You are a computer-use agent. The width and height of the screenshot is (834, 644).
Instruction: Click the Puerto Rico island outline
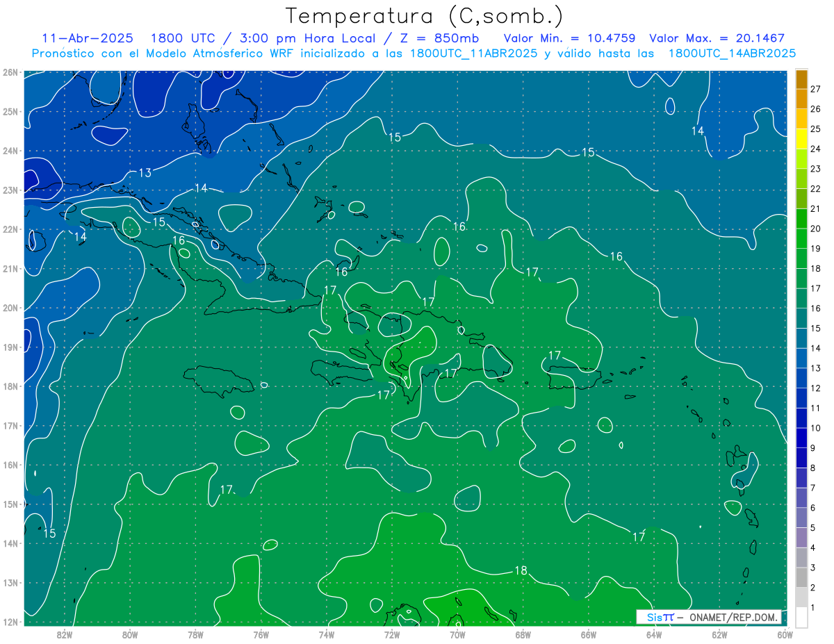573,379
